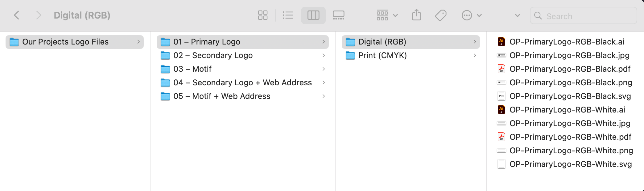Click the Share toolbar icon
Viewport: 644px width, 191px height.
pyautogui.click(x=416, y=15)
